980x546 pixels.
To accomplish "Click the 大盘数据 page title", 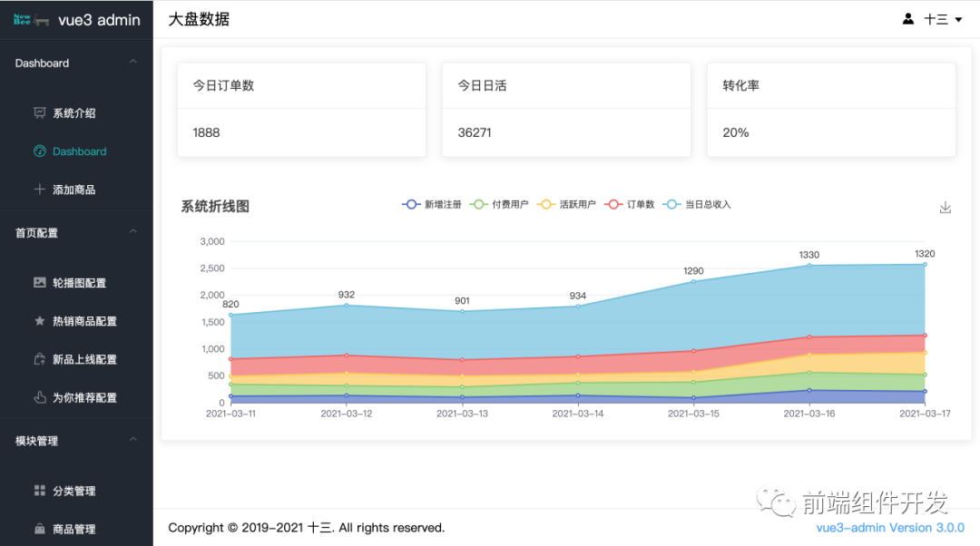I will [199, 19].
